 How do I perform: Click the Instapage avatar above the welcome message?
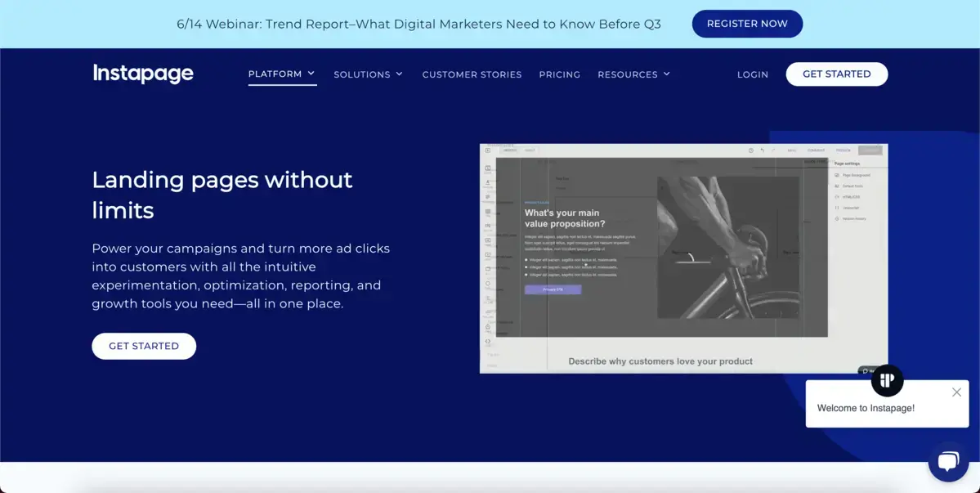pos(887,380)
